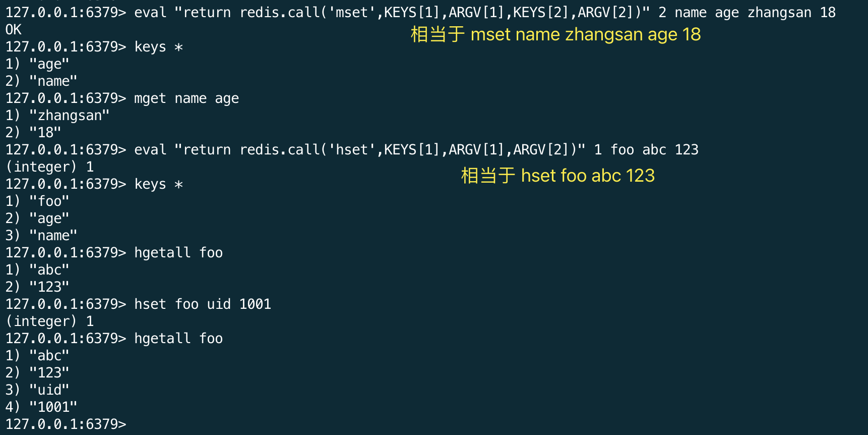Click the first keys * command
Image resolution: width=868 pixels, height=435 pixels.
tap(158, 47)
